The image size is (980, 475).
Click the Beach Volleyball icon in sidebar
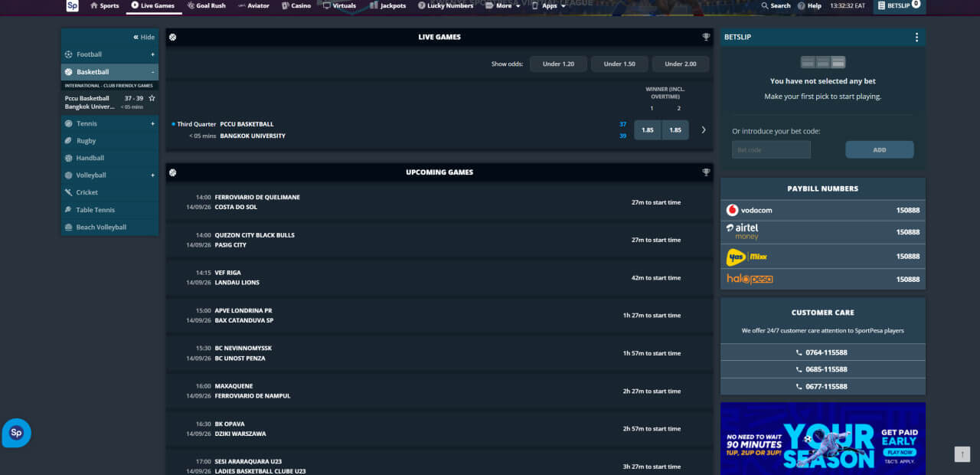coord(69,227)
